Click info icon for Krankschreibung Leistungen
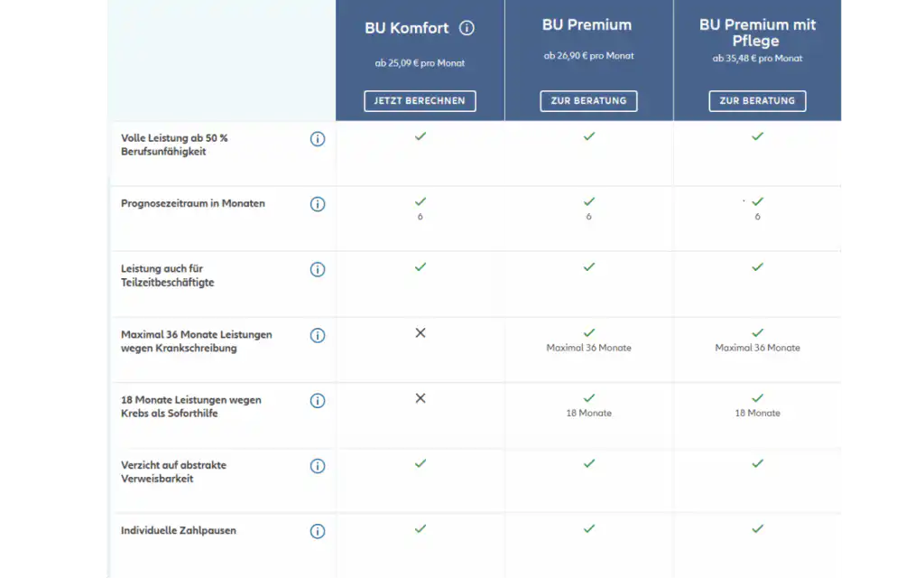This screenshot has height=578, width=924. point(318,335)
